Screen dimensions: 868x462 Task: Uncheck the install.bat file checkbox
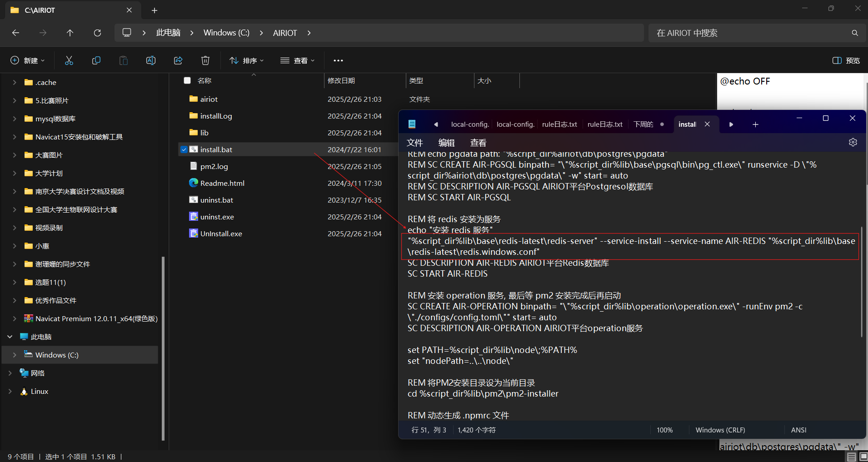tap(184, 149)
